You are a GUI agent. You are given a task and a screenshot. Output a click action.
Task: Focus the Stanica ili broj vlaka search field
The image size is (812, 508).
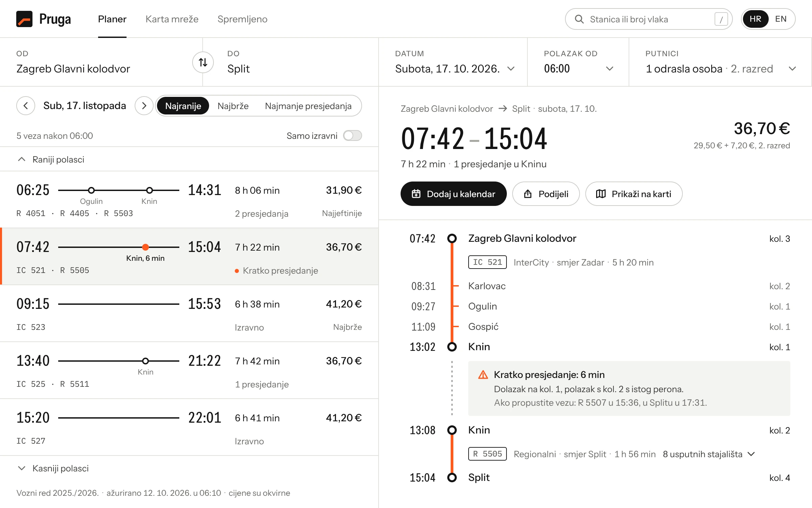tap(649, 19)
